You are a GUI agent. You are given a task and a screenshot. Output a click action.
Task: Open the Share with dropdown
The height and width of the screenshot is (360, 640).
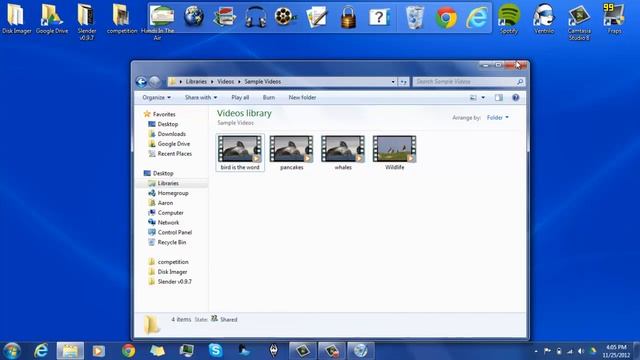[201, 98]
